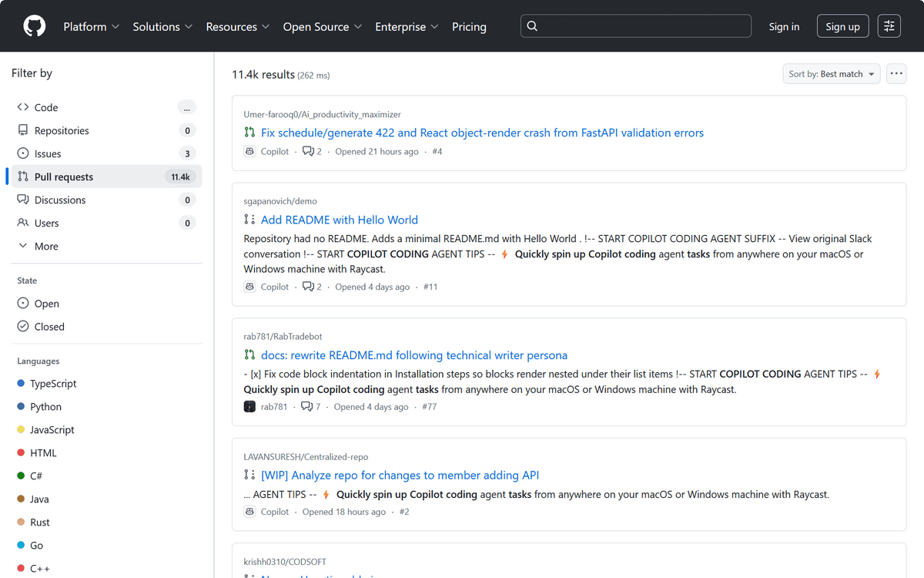Image resolution: width=924 pixels, height=578 pixels.
Task: Click the rab781 user avatar
Action: (249, 407)
